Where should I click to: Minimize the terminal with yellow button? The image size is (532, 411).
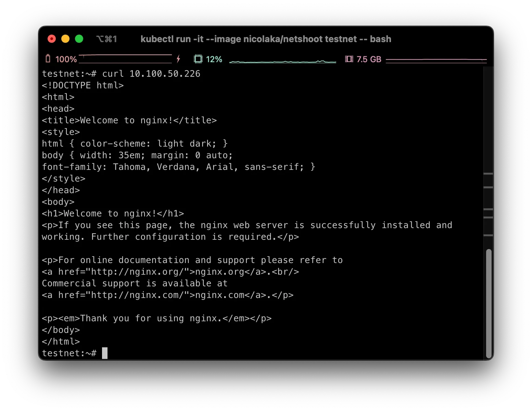(65, 39)
